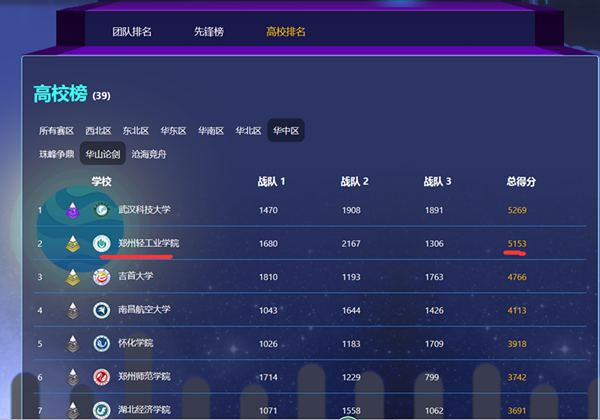Select the 所有赛区 region filter
This screenshot has width=600, height=420.
(56, 131)
